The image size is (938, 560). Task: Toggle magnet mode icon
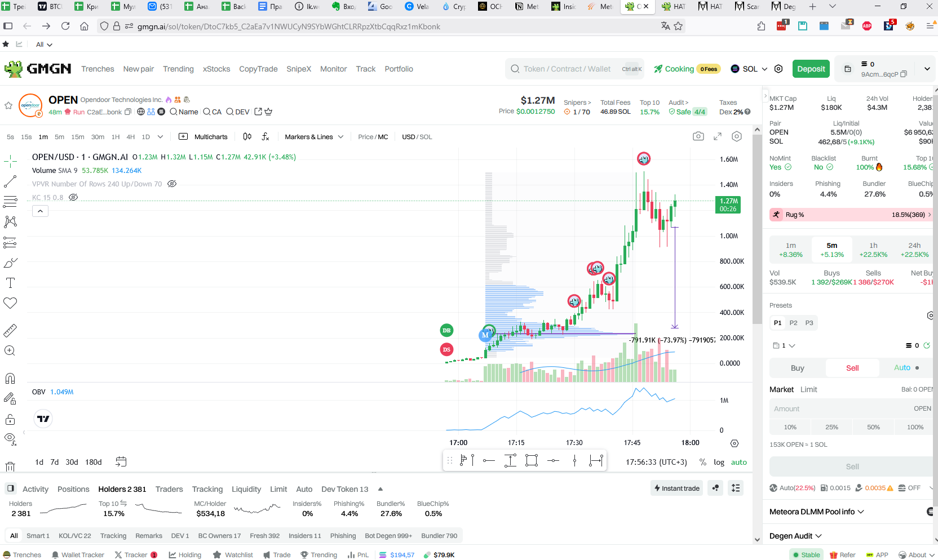pos(10,379)
